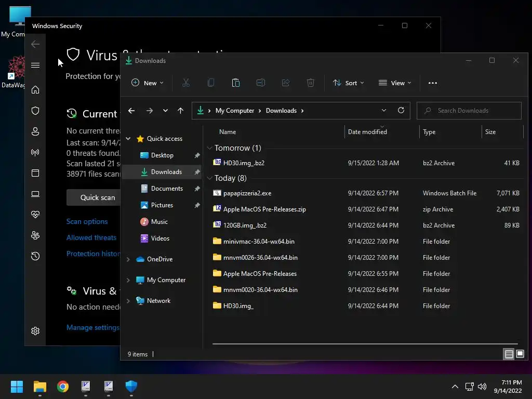
Task: Open Protection history clock icon in sidebar
Action: tap(35, 256)
